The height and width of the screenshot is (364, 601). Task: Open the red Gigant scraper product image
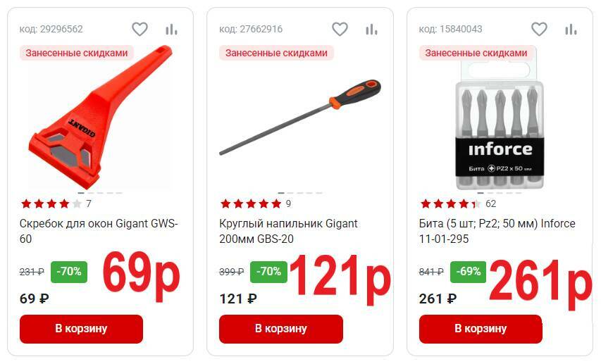101,117
